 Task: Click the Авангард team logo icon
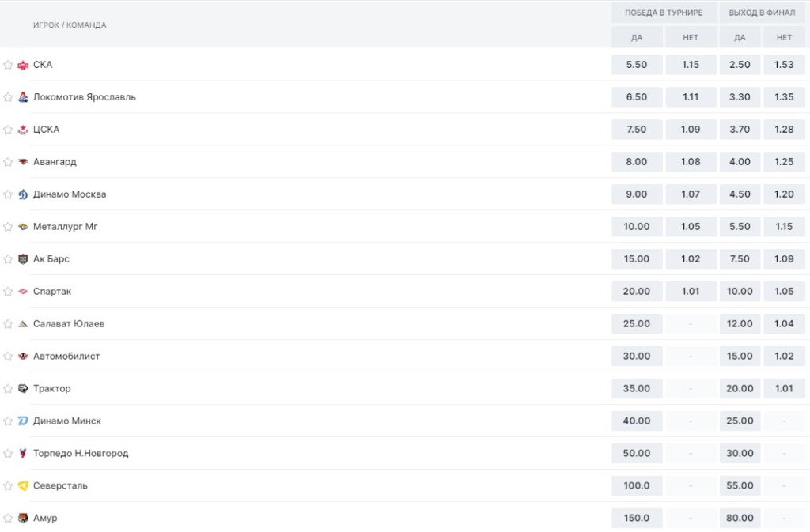click(23, 162)
